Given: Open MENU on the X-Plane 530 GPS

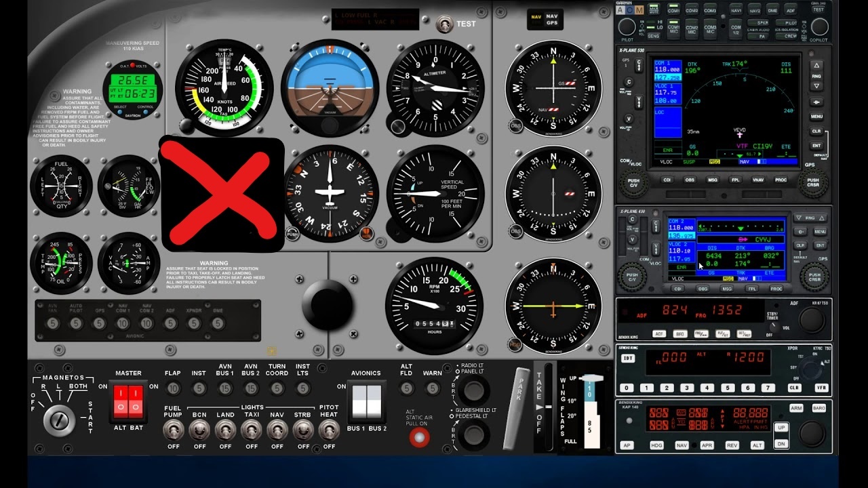Looking at the screenshot, I should 816,117.
